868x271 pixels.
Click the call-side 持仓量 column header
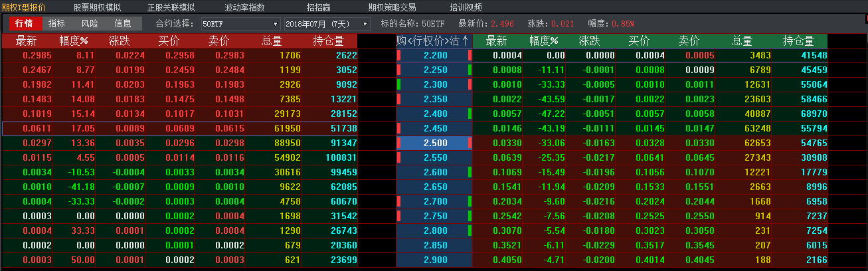[329, 41]
